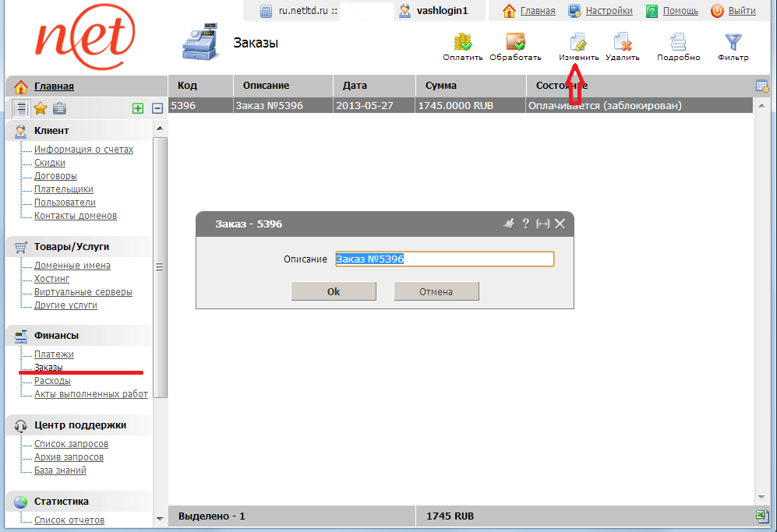Click the Ok button in dialog
The height and width of the screenshot is (532, 777).
(x=334, y=291)
